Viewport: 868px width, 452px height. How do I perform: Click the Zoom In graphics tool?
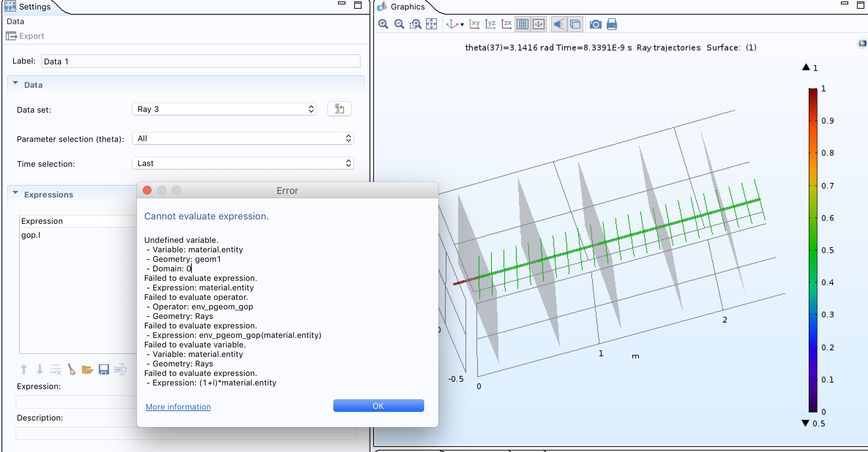[x=383, y=24]
